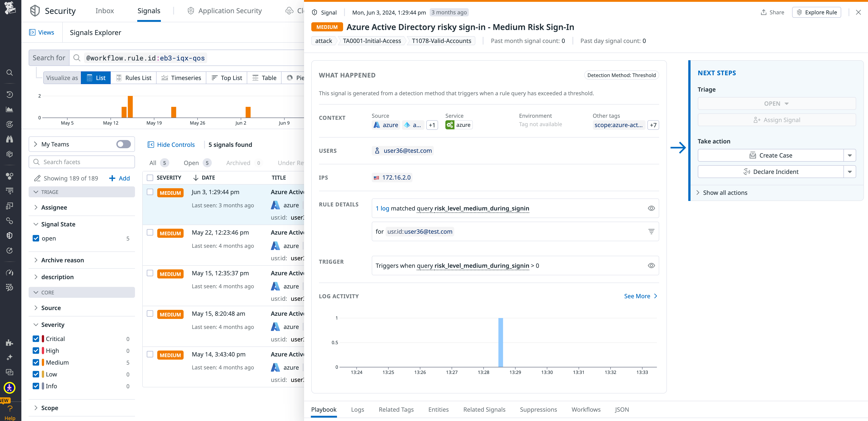Click the workflow.rule.id search query field

pyautogui.click(x=145, y=58)
